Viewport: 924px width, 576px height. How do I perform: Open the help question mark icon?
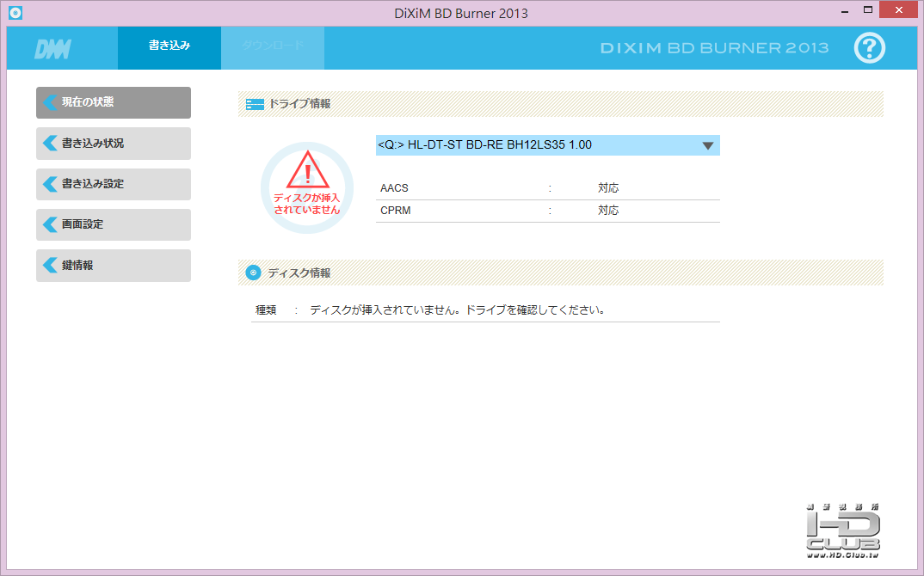coord(869,47)
